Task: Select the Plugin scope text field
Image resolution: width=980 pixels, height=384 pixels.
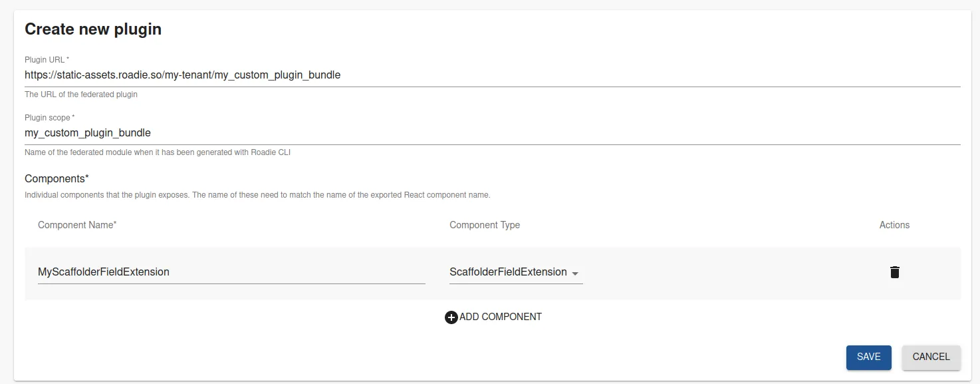Action: click(x=266, y=132)
